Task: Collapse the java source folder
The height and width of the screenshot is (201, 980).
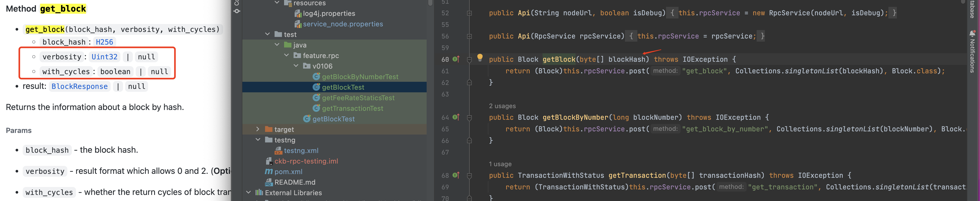Action: click(x=277, y=45)
